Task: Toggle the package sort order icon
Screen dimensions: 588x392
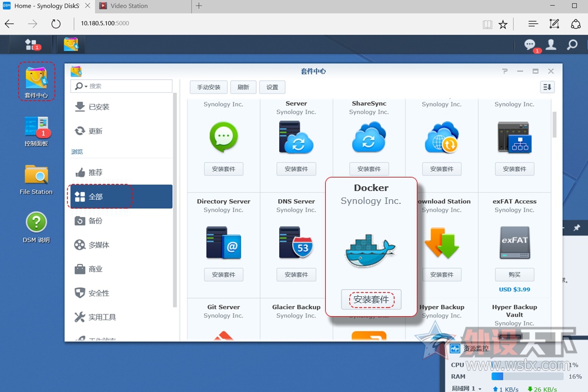Action: 547,87
